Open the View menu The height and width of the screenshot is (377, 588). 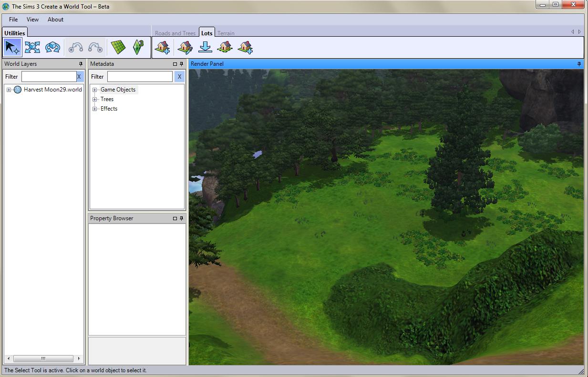[32, 20]
